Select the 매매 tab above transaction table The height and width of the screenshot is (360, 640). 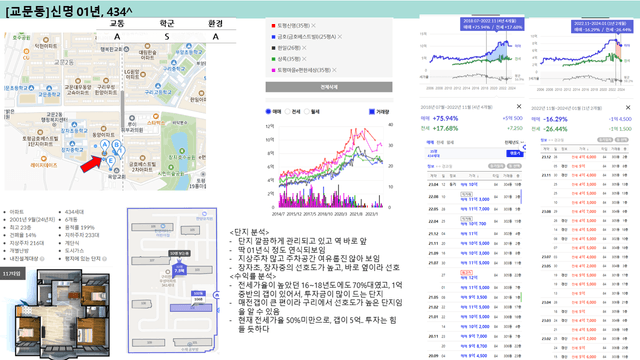430,142
